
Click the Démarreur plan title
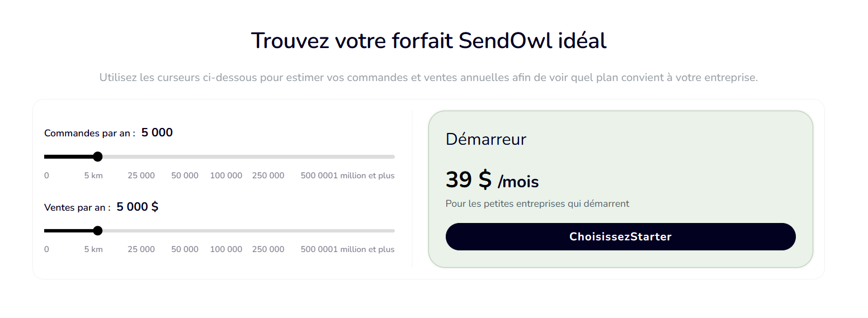pyautogui.click(x=485, y=139)
